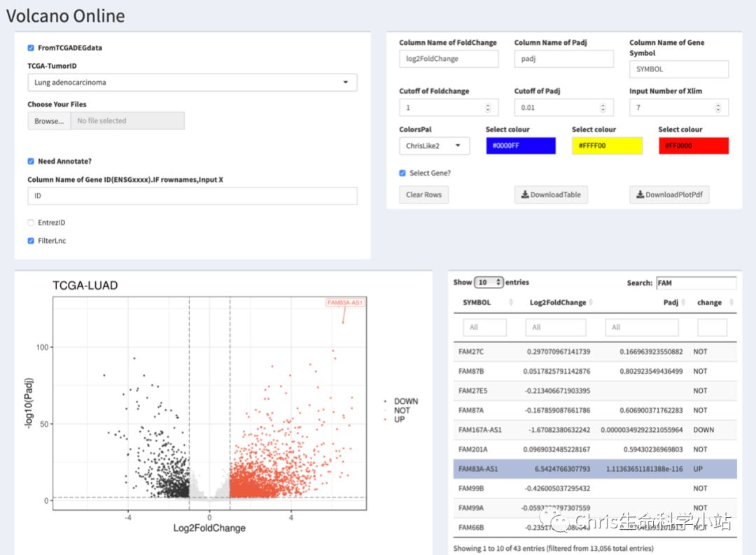Select the FAM167A-AS1 table row
The width and height of the screenshot is (756, 555).
coord(595,430)
